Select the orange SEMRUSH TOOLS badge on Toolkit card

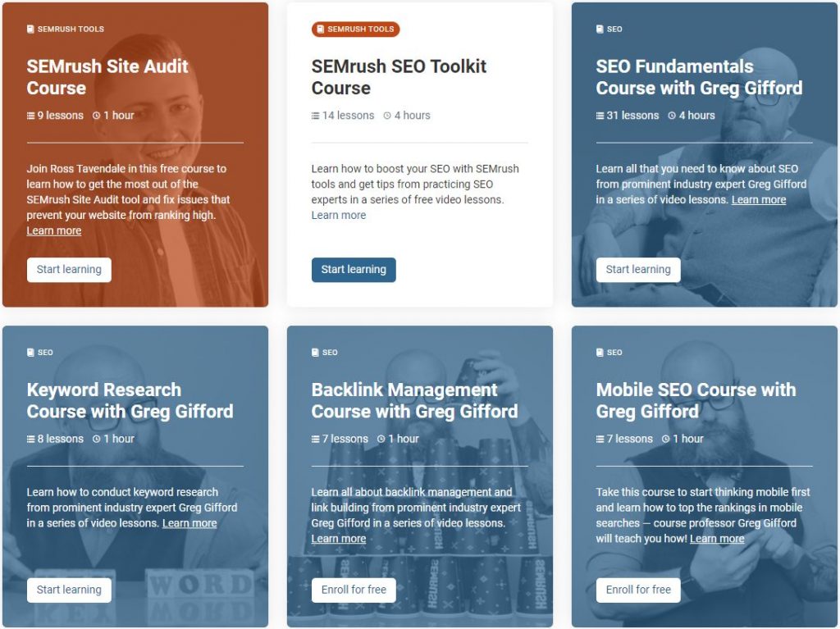pyautogui.click(x=356, y=29)
